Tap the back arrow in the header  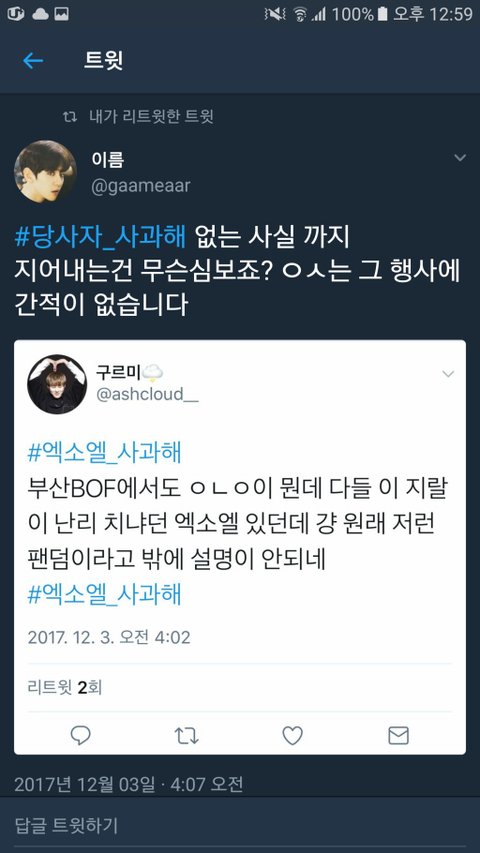33,60
